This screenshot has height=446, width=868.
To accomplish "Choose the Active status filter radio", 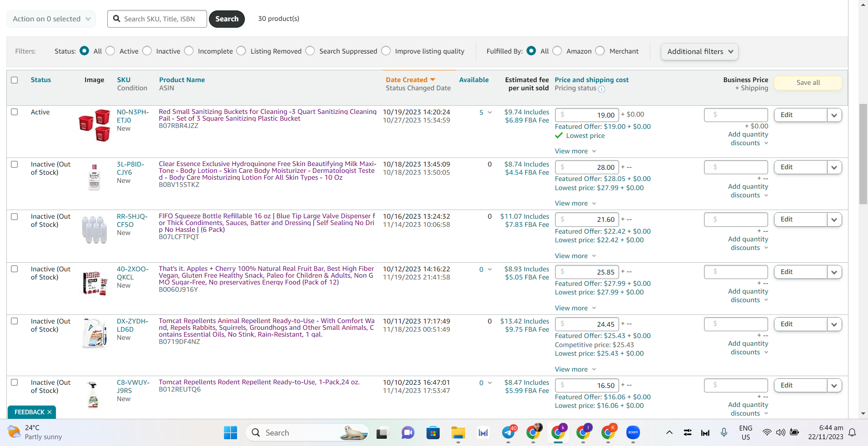I will 110,51.
